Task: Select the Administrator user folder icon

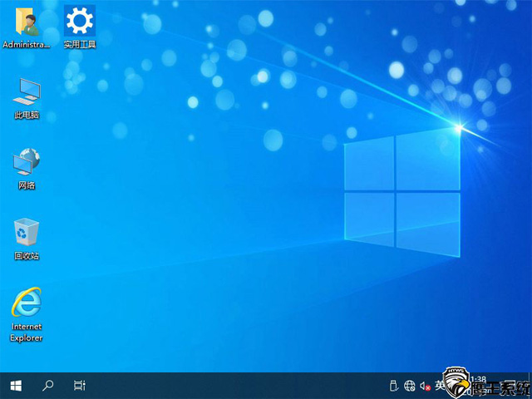Action: coord(27,19)
